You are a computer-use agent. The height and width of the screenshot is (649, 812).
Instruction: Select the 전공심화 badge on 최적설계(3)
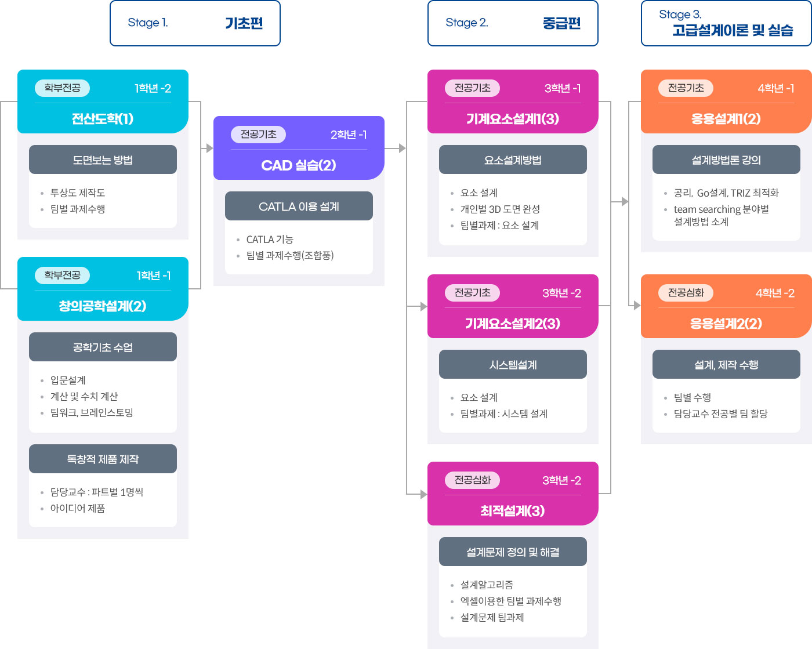[x=472, y=480]
